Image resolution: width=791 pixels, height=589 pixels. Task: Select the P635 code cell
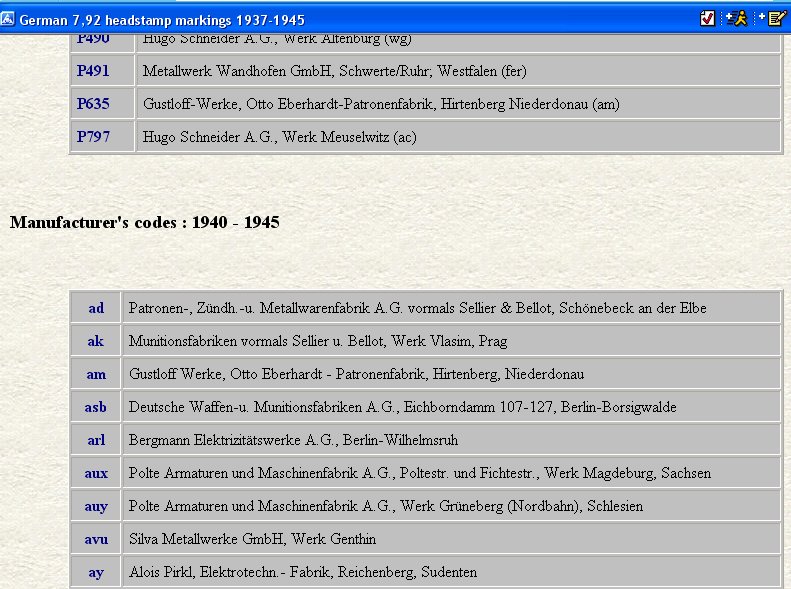pyautogui.click(x=93, y=104)
